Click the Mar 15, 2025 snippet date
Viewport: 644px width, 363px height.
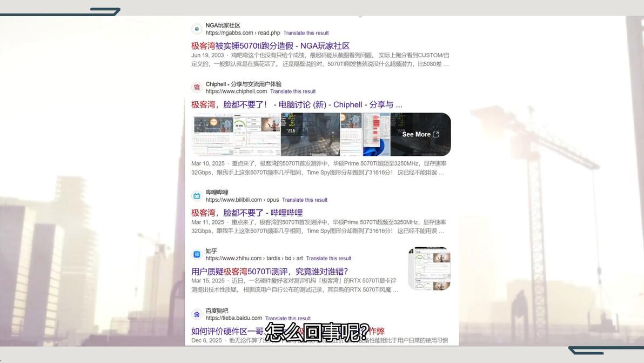coord(208,281)
